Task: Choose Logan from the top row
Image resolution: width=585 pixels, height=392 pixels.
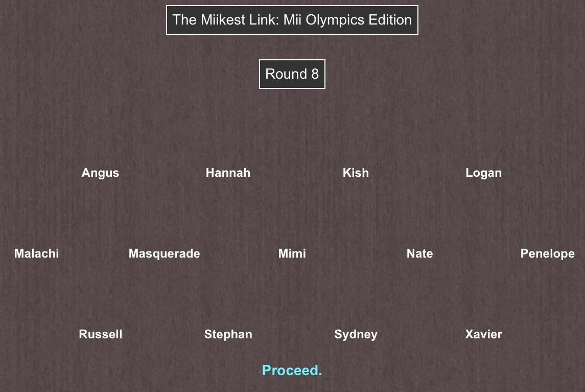Action: [x=483, y=173]
